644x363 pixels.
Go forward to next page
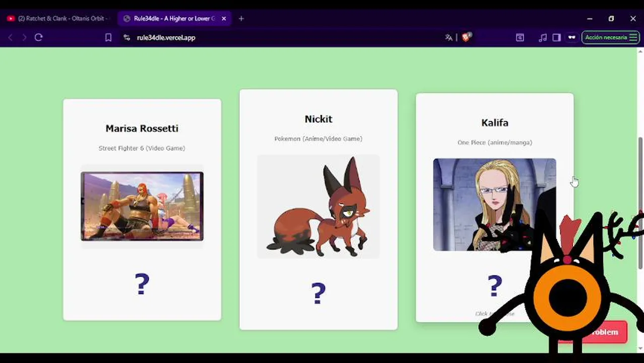24,37
